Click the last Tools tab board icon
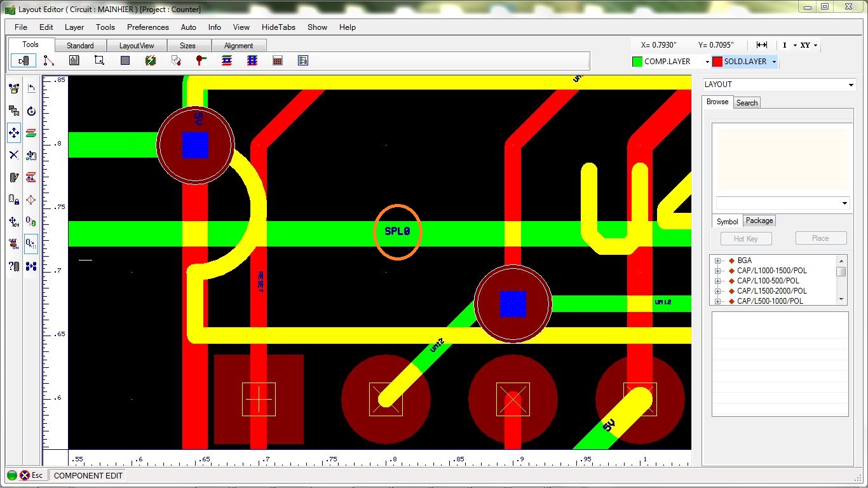The width and height of the screenshot is (868, 488). click(303, 61)
